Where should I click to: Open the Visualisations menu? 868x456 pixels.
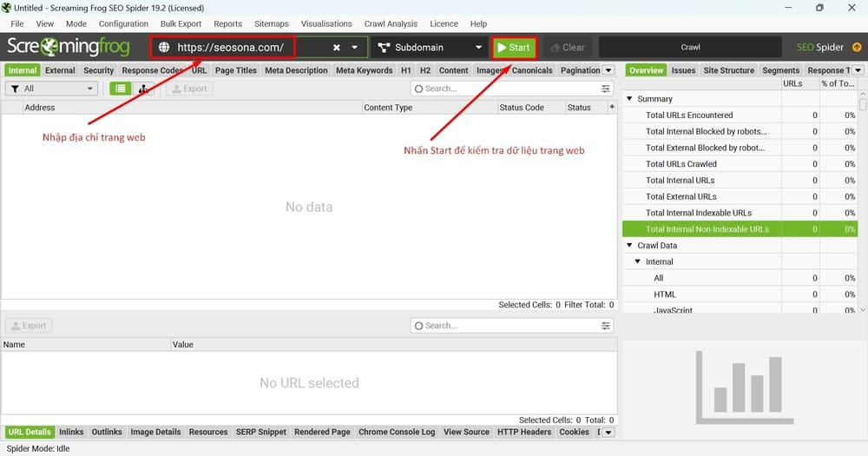click(x=326, y=23)
